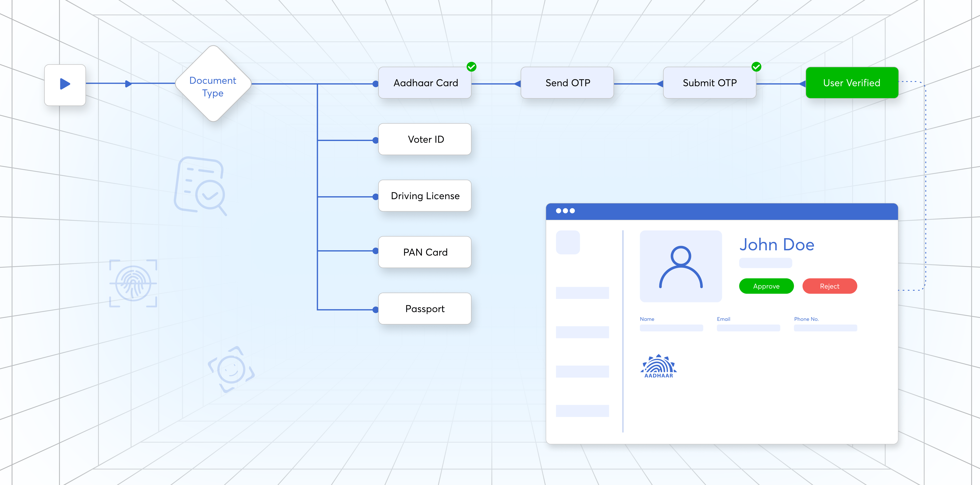Click the document verification magnifier icon
Viewport: 980px width, 485px height.
[x=201, y=186]
